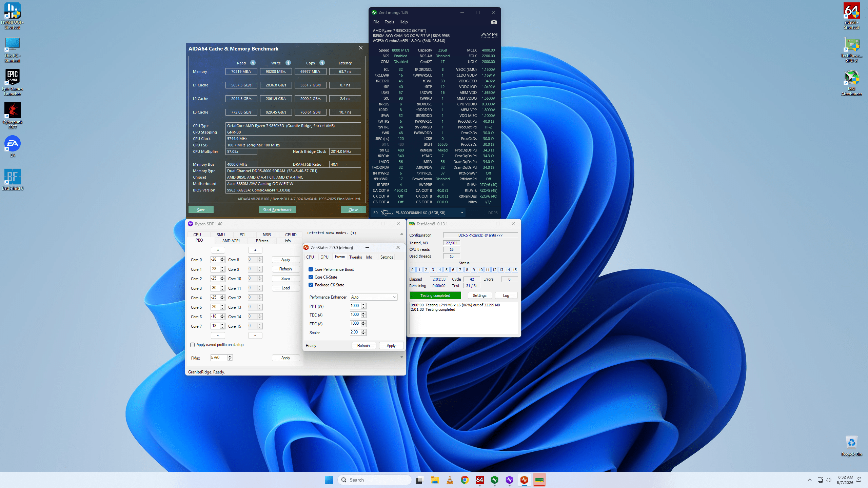Click the TDC (A) input field
Viewport: 868px width, 488px height.
coord(355,315)
